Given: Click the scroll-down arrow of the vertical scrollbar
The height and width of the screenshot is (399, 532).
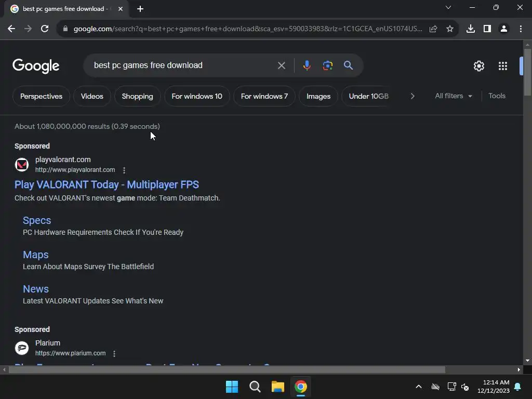Looking at the screenshot, I should [527, 361].
